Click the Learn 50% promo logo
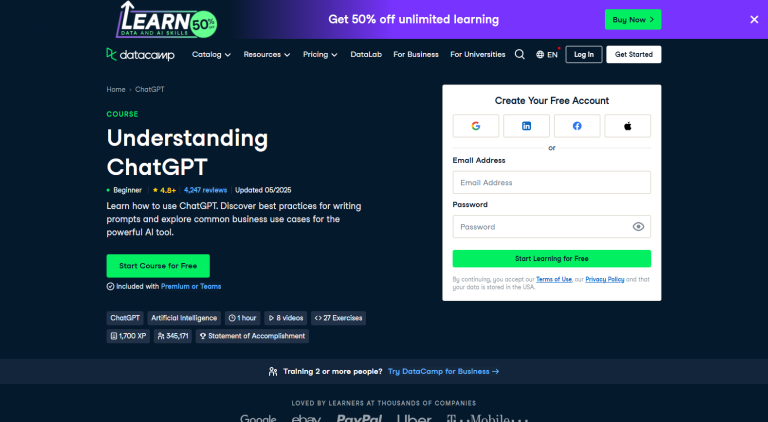This screenshot has width=768, height=422. (x=167, y=20)
